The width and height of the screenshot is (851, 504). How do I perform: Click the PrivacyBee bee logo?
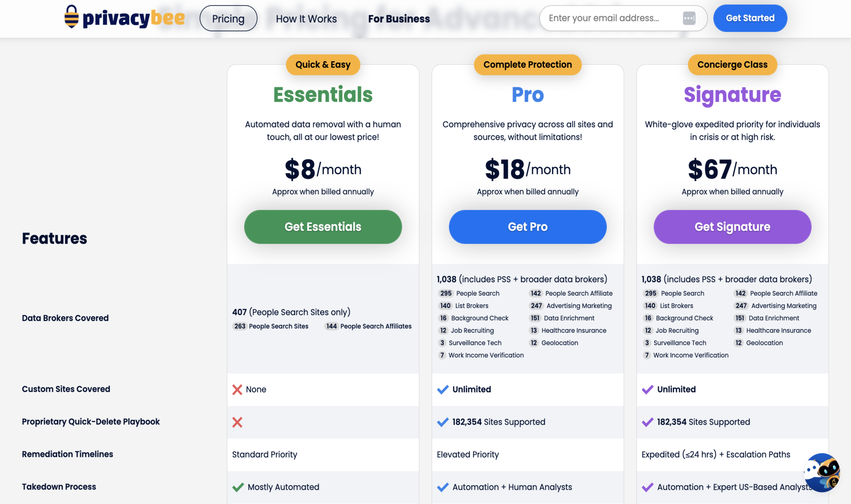coord(71,18)
